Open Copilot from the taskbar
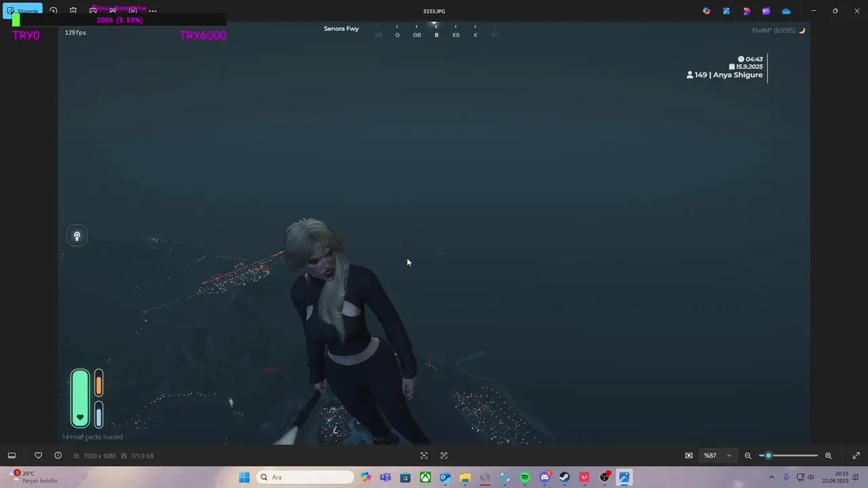Viewport: 868px width, 488px height. (366, 477)
